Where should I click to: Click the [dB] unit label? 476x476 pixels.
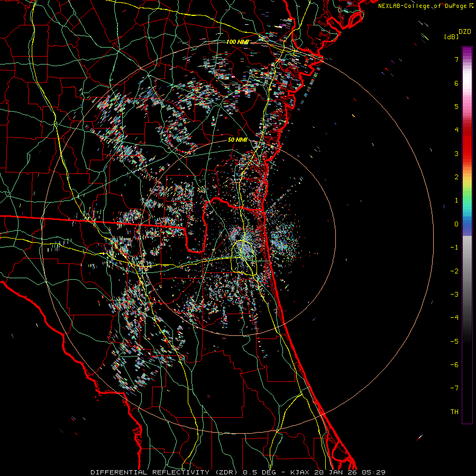click(x=452, y=37)
